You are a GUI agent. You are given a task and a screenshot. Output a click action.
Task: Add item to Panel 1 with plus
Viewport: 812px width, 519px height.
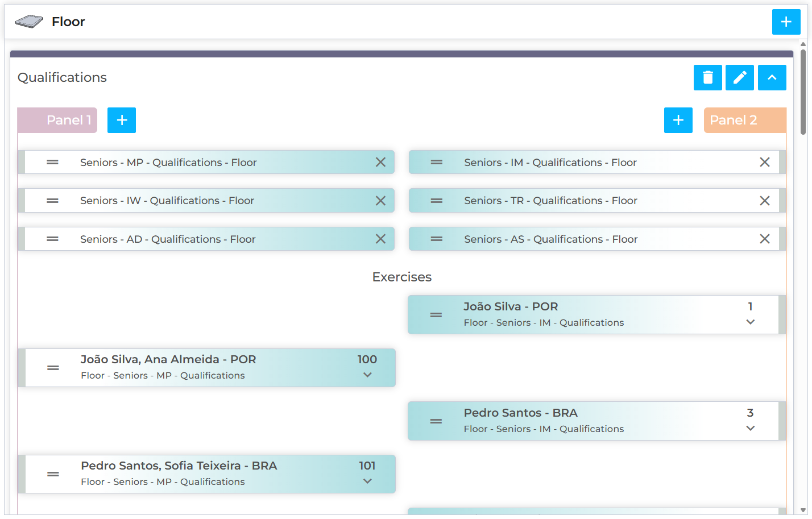122,120
